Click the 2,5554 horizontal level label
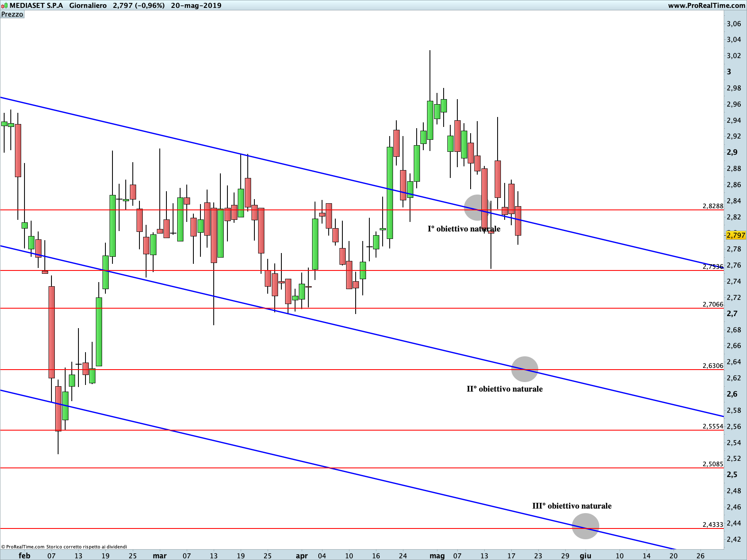 coord(713,426)
